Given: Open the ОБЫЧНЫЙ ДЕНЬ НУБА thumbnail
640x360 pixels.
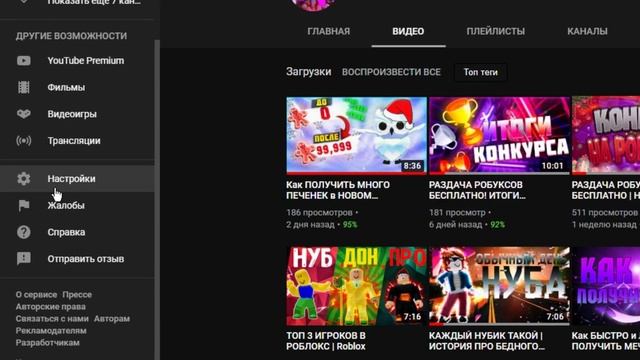Looking at the screenshot, I should [x=499, y=286].
